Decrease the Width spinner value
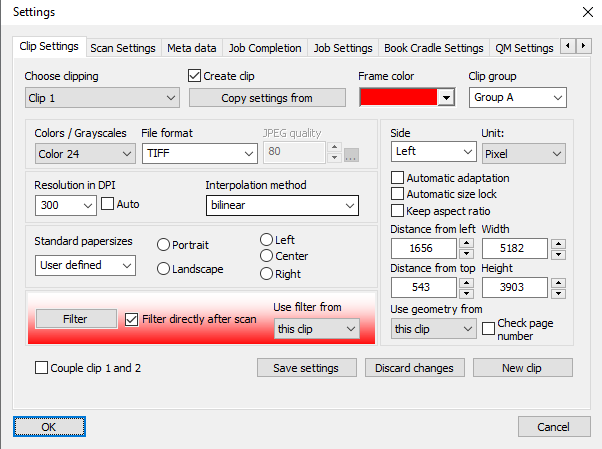Image resolution: width=602 pixels, height=449 pixels. click(x=559, y=253)
